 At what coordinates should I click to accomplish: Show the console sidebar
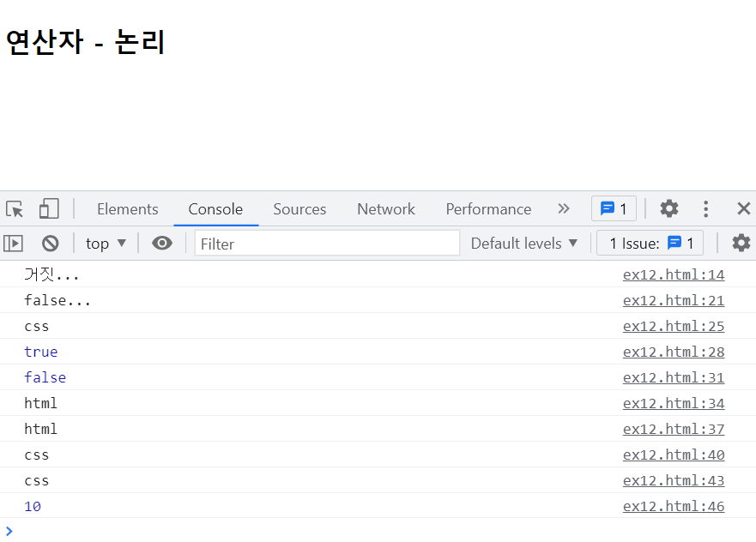[x=14, y=244]
